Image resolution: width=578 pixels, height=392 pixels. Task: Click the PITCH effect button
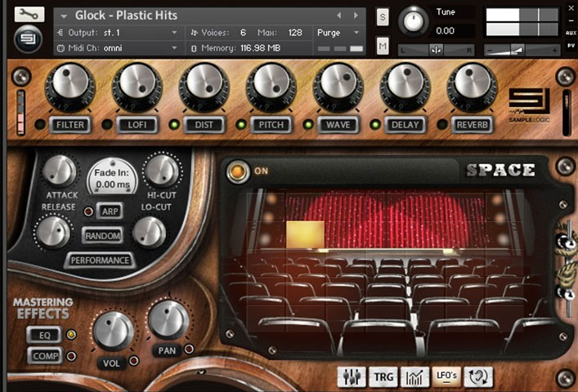coord(271,125)
